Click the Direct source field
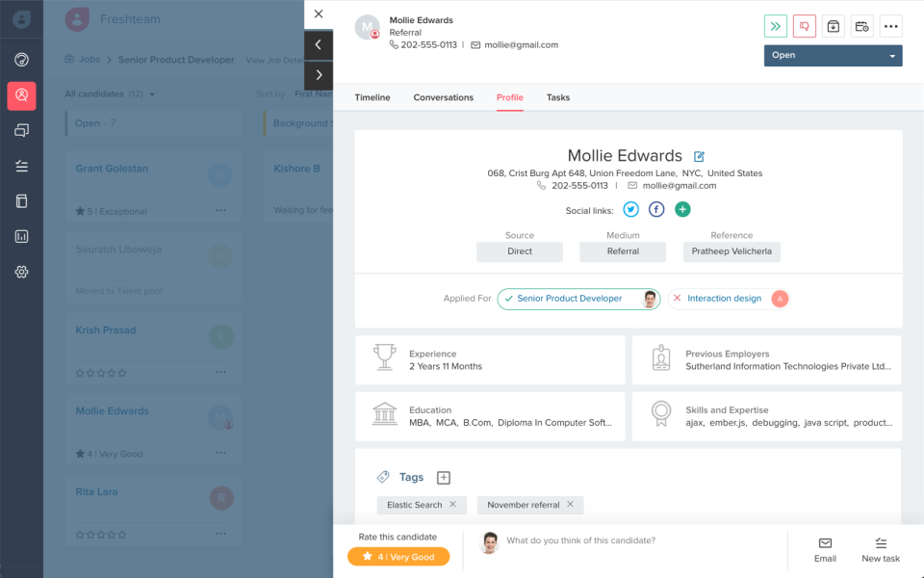Viewport: 924px width, 578px height. tap(519, 251)
